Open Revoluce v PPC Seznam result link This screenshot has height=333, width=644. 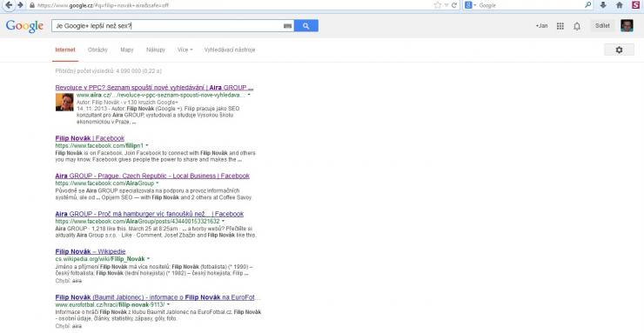point(154,87)
